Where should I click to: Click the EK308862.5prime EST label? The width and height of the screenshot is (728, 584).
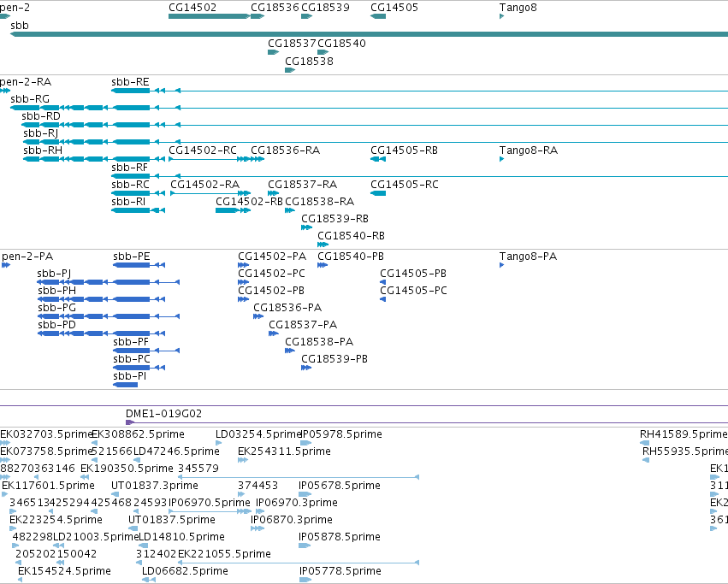(x=139, y=434)
